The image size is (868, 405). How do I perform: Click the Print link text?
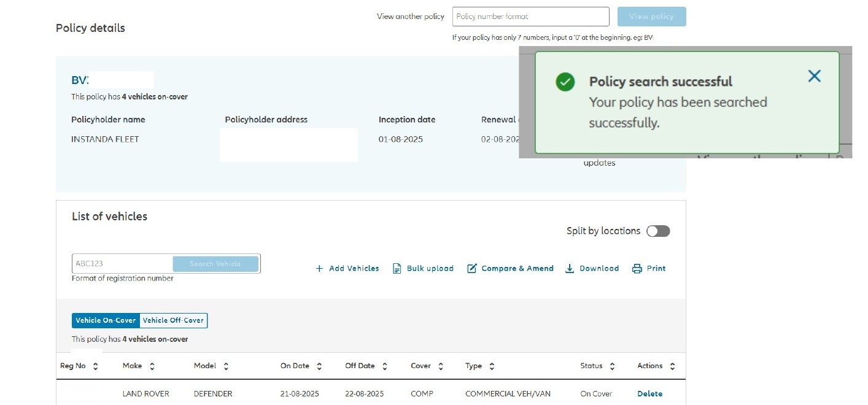click(x=656, y=269)
